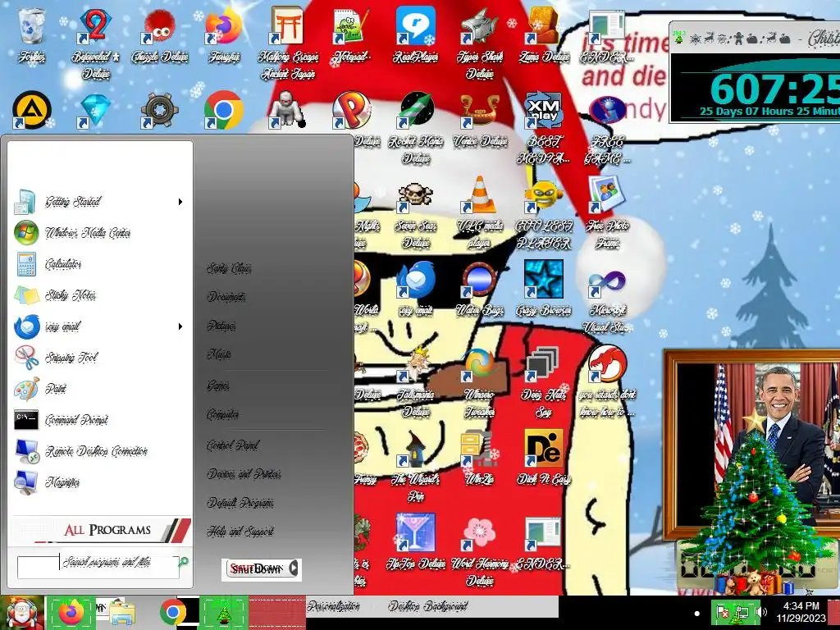Select Remote Desktop Connection entry
The image size is (840, 630).
(99, 451)
